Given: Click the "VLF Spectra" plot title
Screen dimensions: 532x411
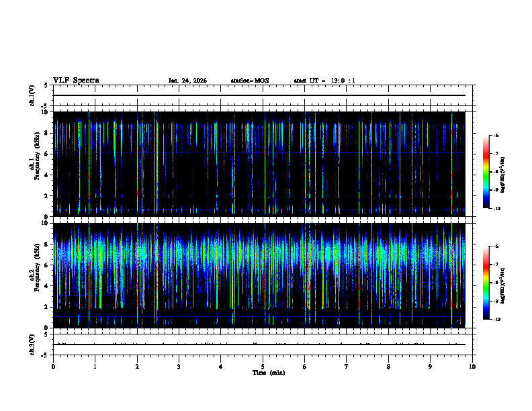Looking at the screenshot, I should tap(76, 81).
